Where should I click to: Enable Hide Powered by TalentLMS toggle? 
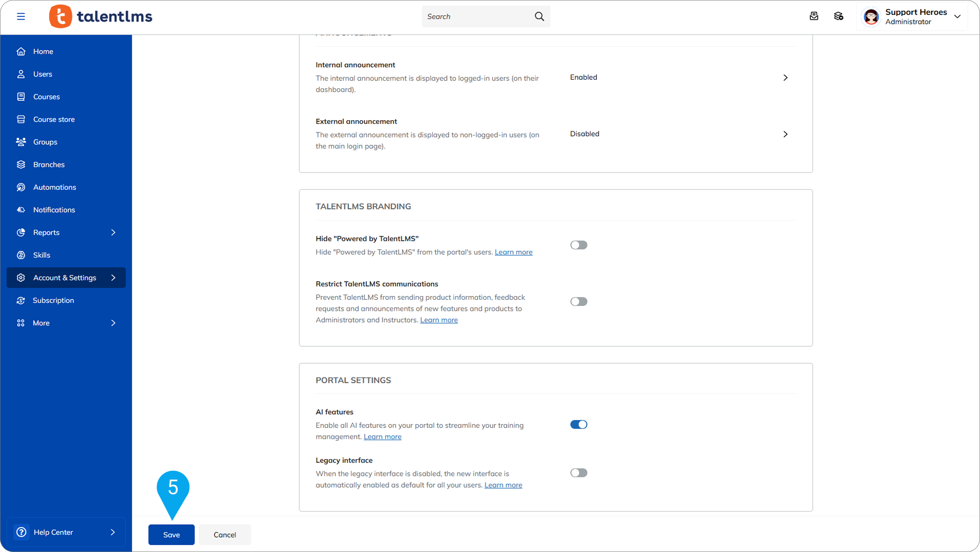[x=579, y=245]
